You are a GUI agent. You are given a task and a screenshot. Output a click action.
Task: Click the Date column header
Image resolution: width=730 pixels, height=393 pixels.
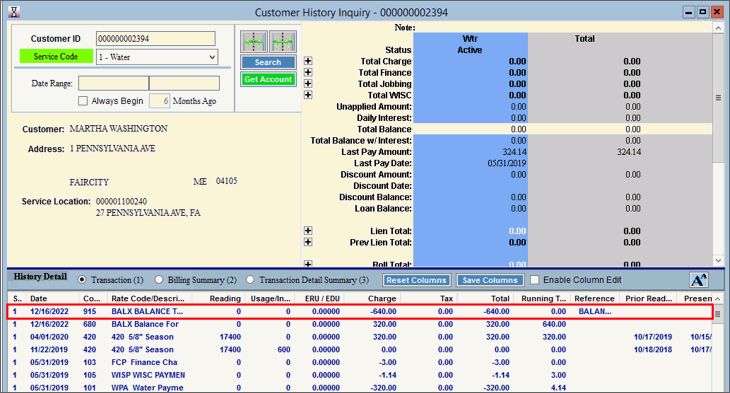[x=53, y=298]
